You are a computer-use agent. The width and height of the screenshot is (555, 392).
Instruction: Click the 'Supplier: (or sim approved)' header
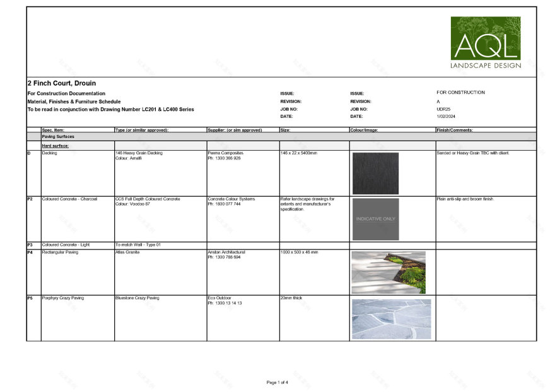point(235,130)
